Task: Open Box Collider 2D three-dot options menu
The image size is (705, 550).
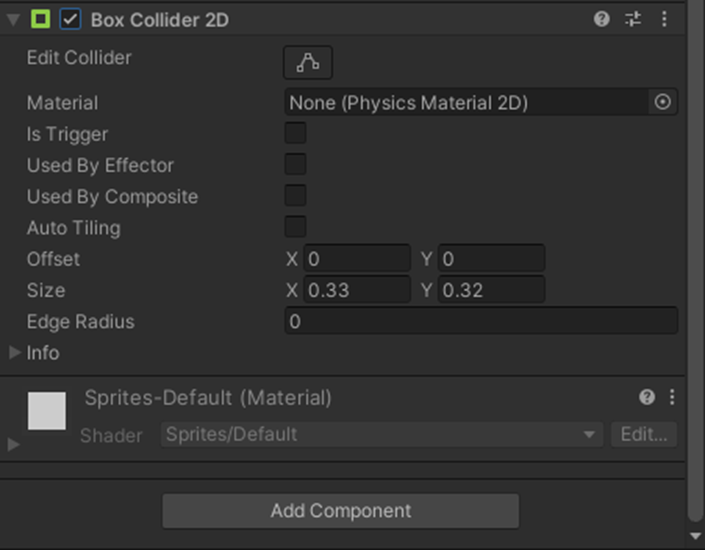Action: point(664,19)
